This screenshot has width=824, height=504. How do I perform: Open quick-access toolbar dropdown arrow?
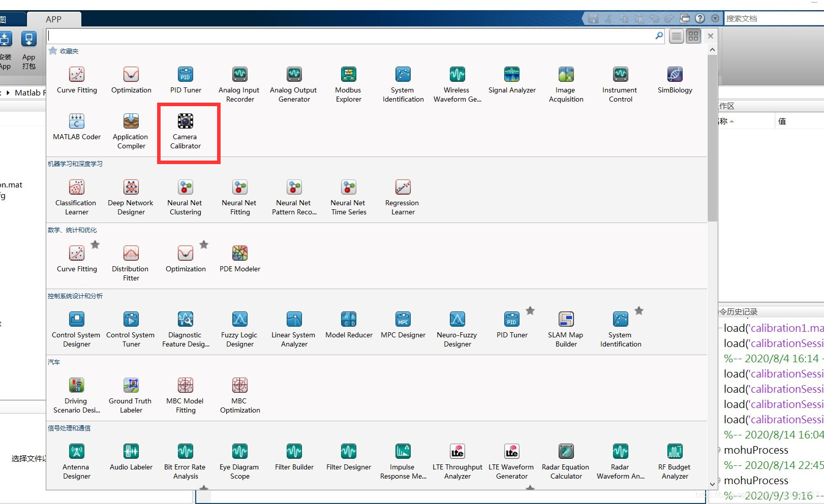tap(715, 18)
